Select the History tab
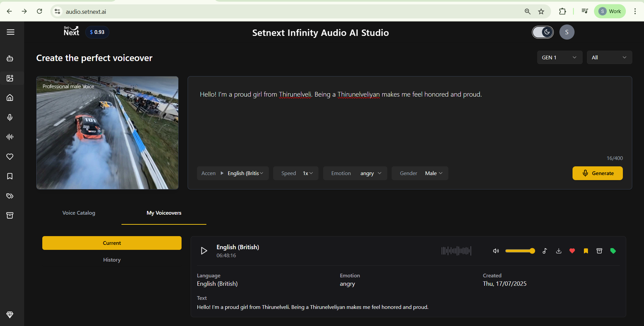Screen dimensions: 644x326 112,260
